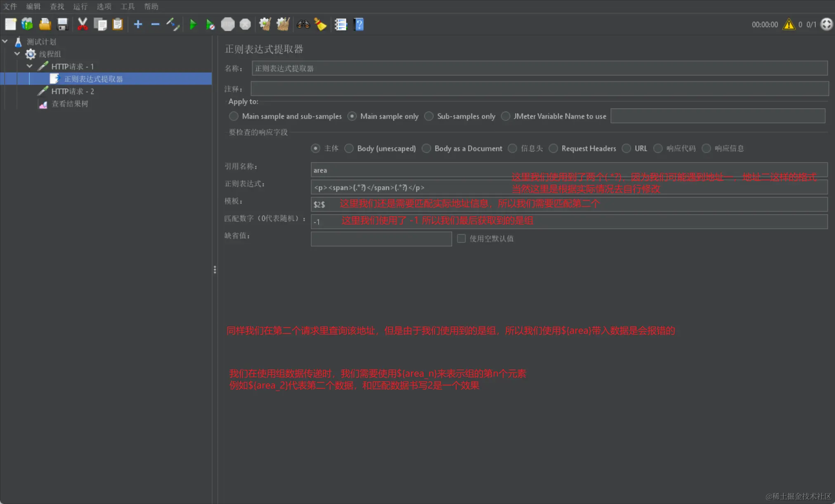Viewport: 835px width, 504px height.
Task: Select HTTP请求 - 2 tree item
Action: pos(72,91)
